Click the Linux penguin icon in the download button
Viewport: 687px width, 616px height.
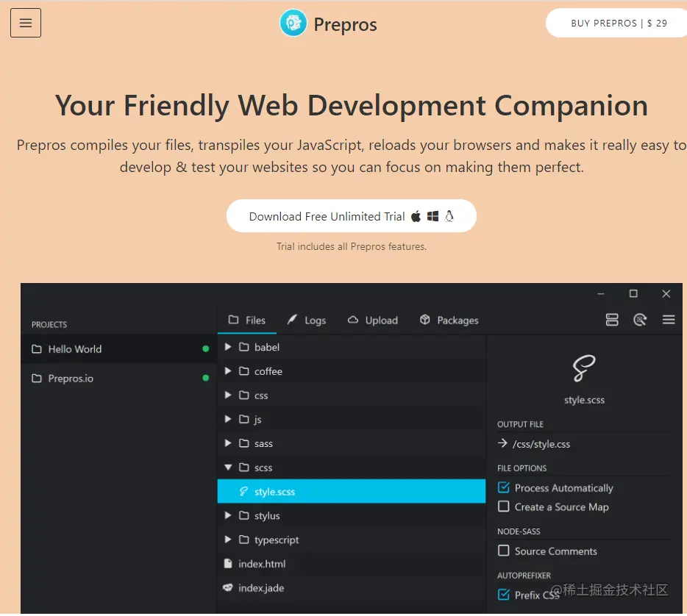[449, 216]
